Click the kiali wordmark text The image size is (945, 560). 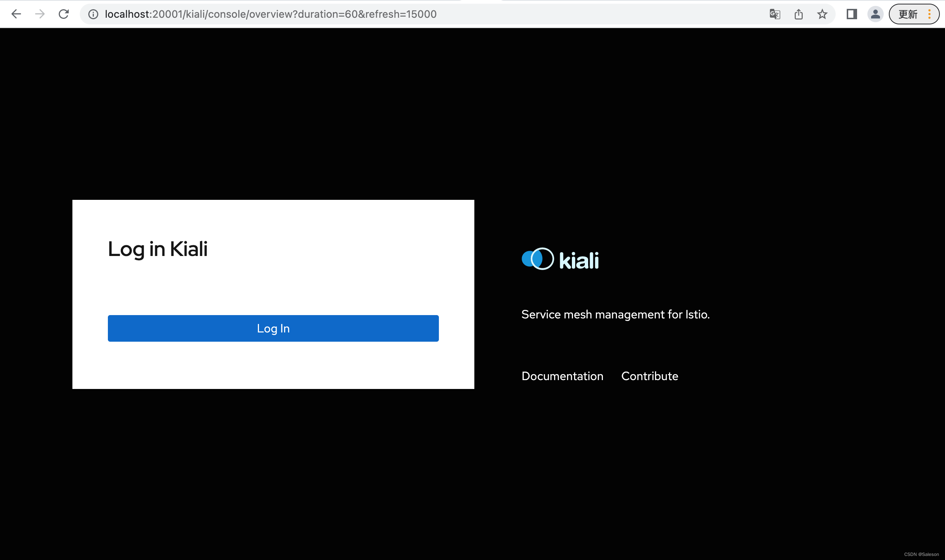pyautogui.click(x=579, y=260)
